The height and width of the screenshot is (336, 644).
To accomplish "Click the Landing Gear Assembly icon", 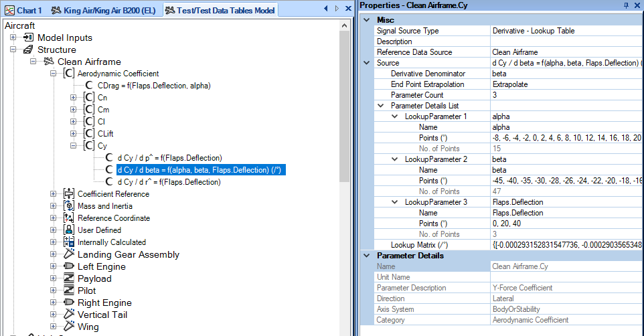I will click(x=69, y=254).
